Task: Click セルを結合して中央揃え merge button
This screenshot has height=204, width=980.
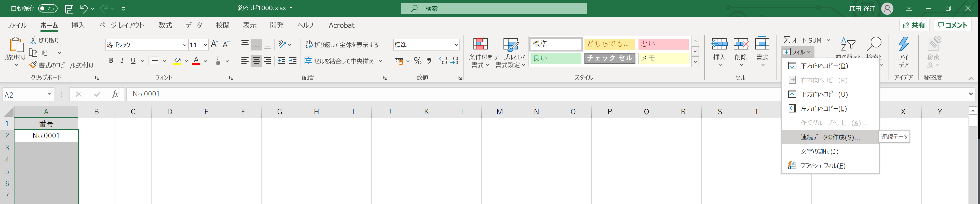Action: tap(339, 61)
